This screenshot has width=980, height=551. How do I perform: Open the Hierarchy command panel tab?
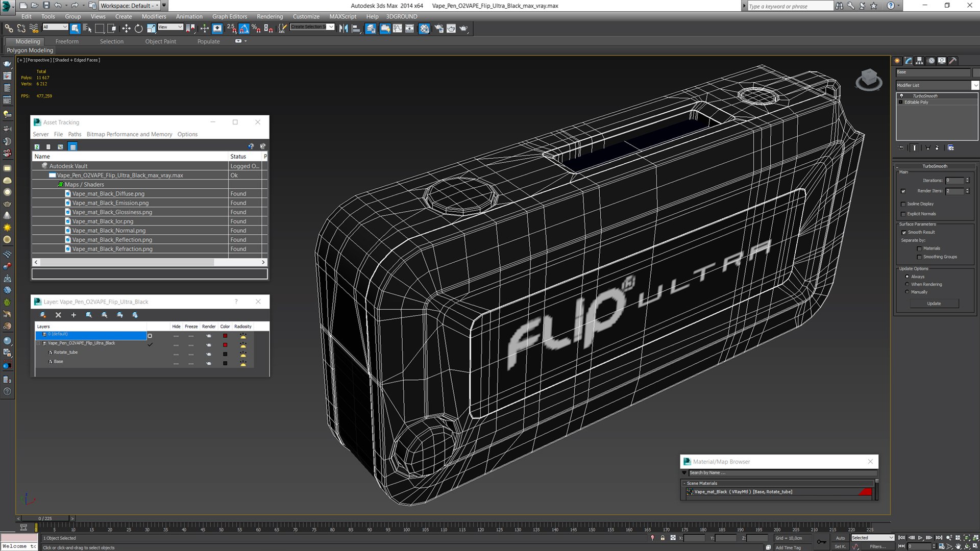point(919,61)
